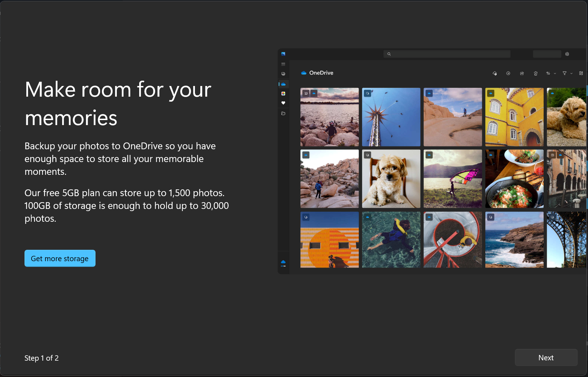This screenshot has width=588, height=377.
Task: Open Favorites via the heart icon
Action: [x=283, y=103]
